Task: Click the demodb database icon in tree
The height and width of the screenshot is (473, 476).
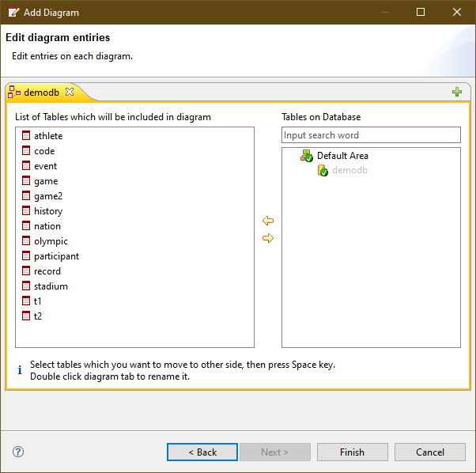Action: pos(323,170)
